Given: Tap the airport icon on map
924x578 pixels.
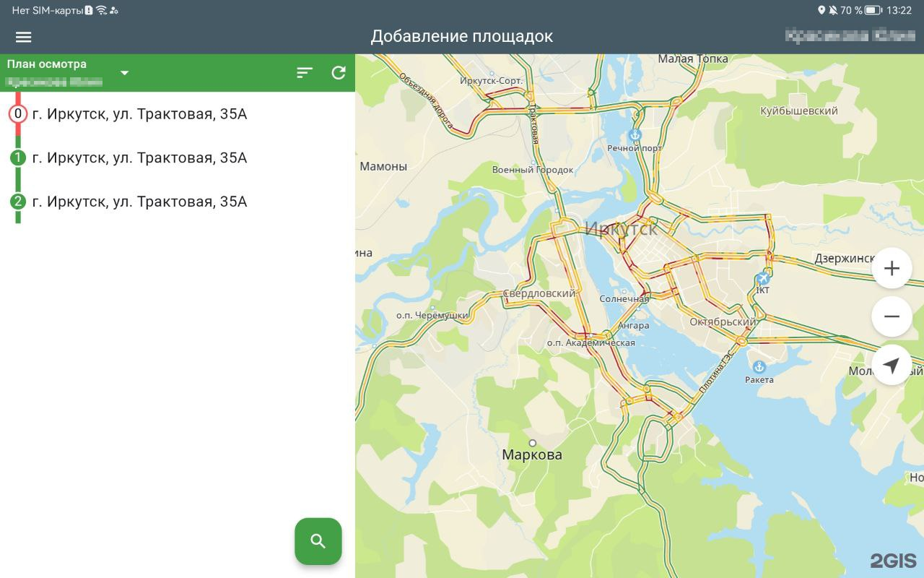Looking at the screenshot, I should pyautogui.click(x=764, y=278).
